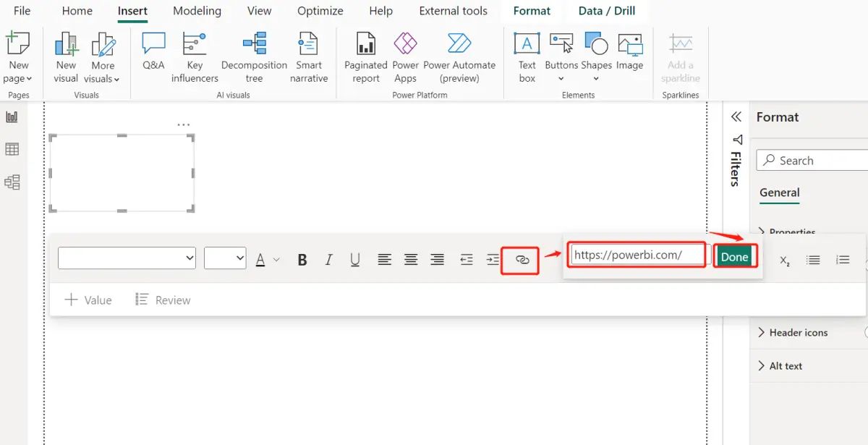This screenshot has width=868, height=445.
Task: Open the font color picker
Action: pos(267,259)
